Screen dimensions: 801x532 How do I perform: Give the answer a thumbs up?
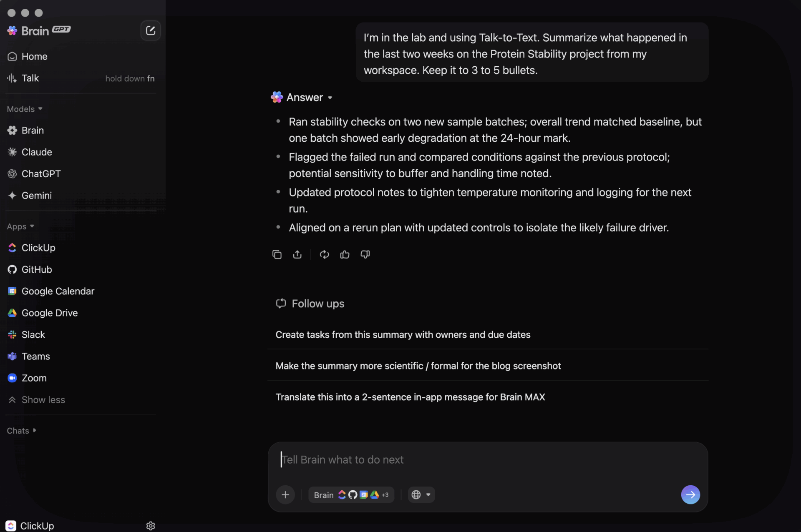pyautogui.click(x=345, y=254)
